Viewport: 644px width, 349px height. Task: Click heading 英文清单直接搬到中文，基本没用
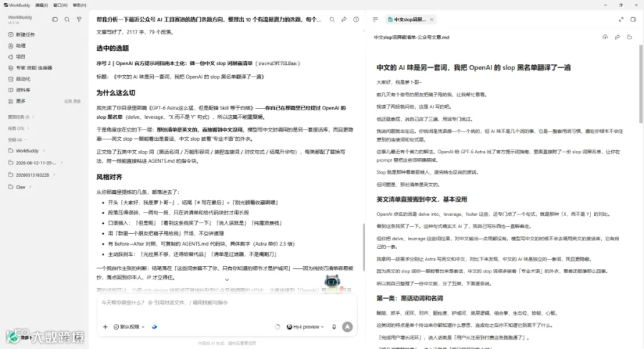[x=421, y=199]
